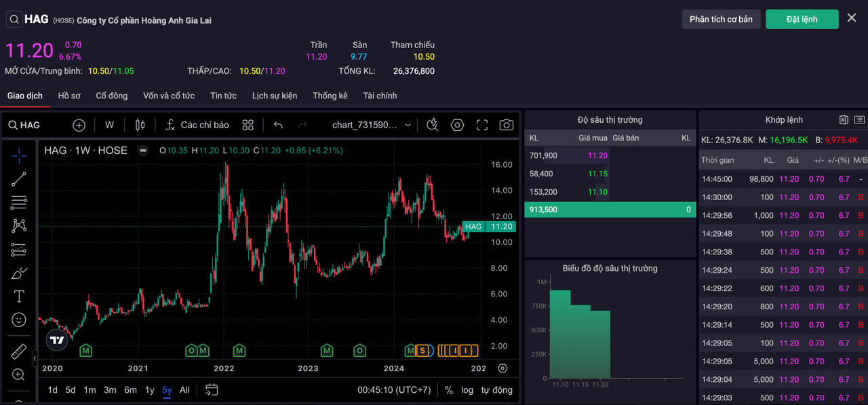
Task: Open the Tài chính tab
Action: (x=380, y=96)
